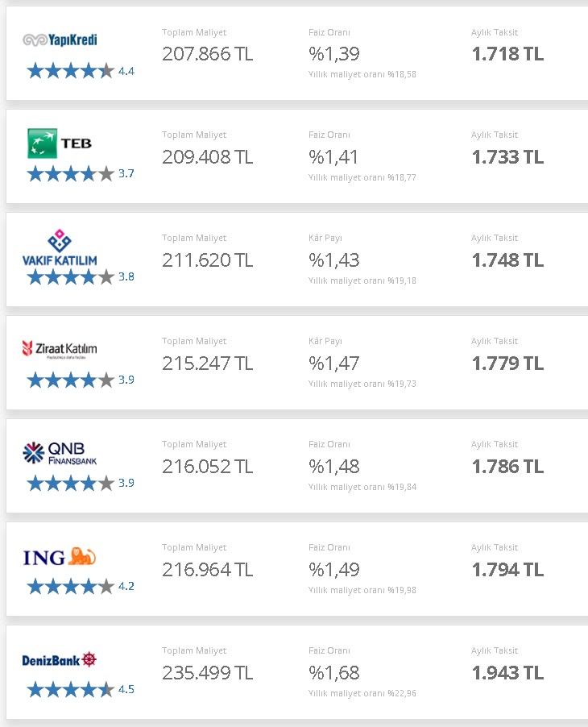Screen dimensions: 588x727
Task: Select the ING bank logo
Action: [x=60, y=556]
